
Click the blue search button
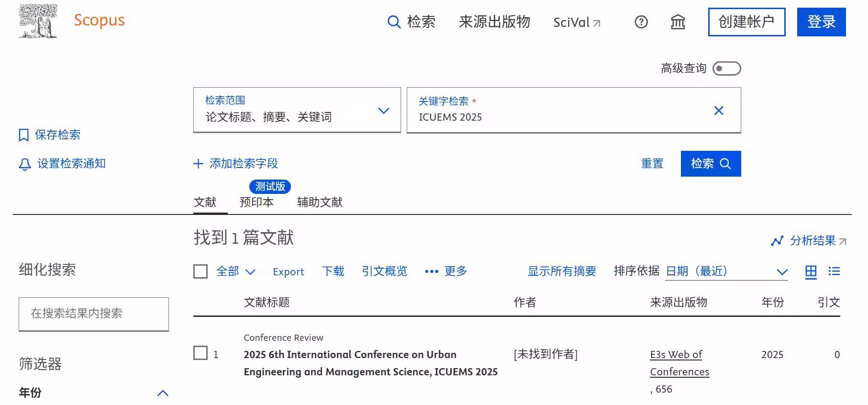(710, 164)
